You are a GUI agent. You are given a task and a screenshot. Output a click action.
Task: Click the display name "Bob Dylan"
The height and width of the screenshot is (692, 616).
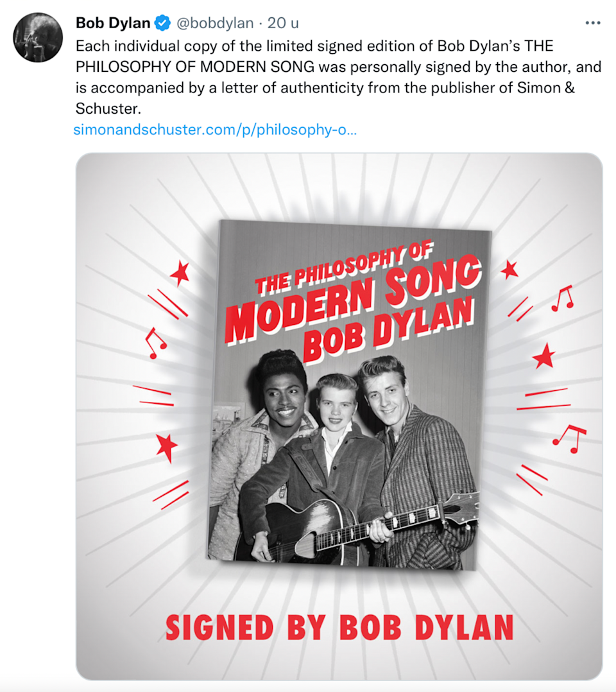tap(113, 24)
